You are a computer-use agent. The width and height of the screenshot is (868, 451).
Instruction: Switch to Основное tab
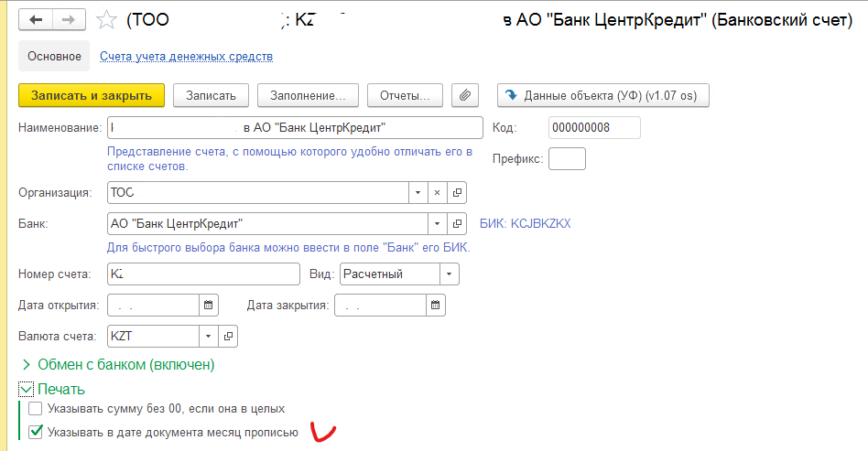54,56
